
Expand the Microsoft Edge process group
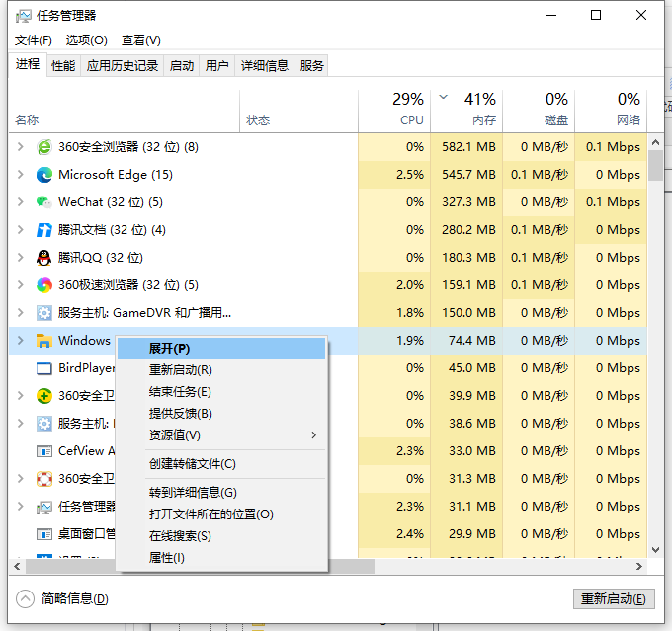click(21, 175)
